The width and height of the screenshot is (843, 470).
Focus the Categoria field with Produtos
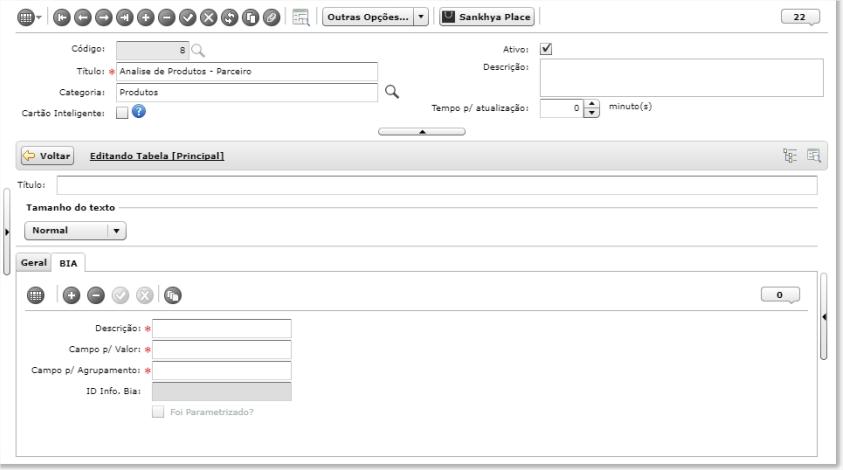click(247, 92)
